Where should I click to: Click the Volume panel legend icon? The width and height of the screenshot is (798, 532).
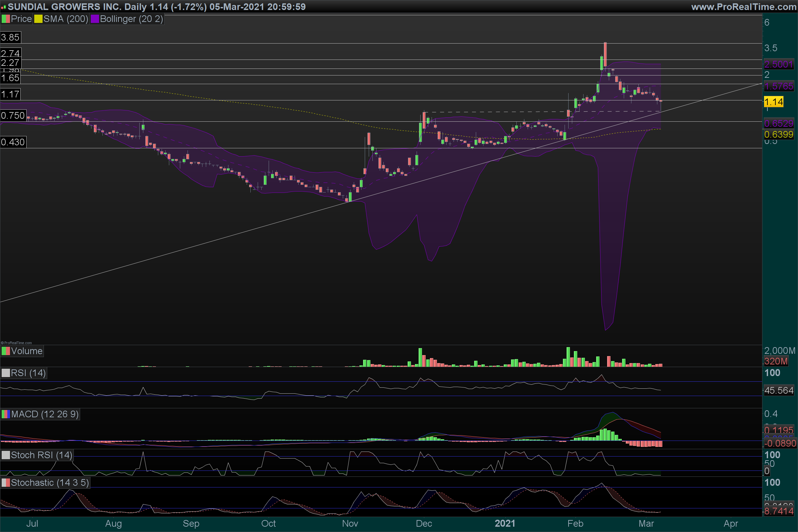tap(6, 351)
